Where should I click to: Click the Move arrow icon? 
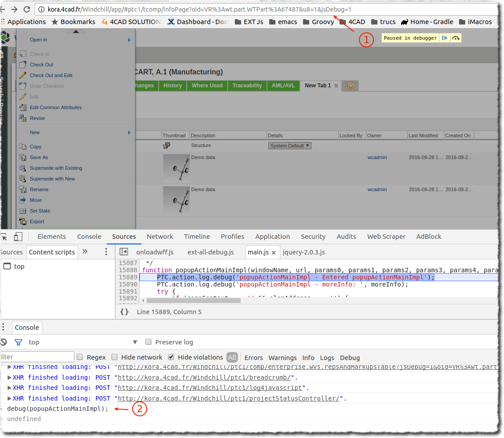tap(22, 200)
